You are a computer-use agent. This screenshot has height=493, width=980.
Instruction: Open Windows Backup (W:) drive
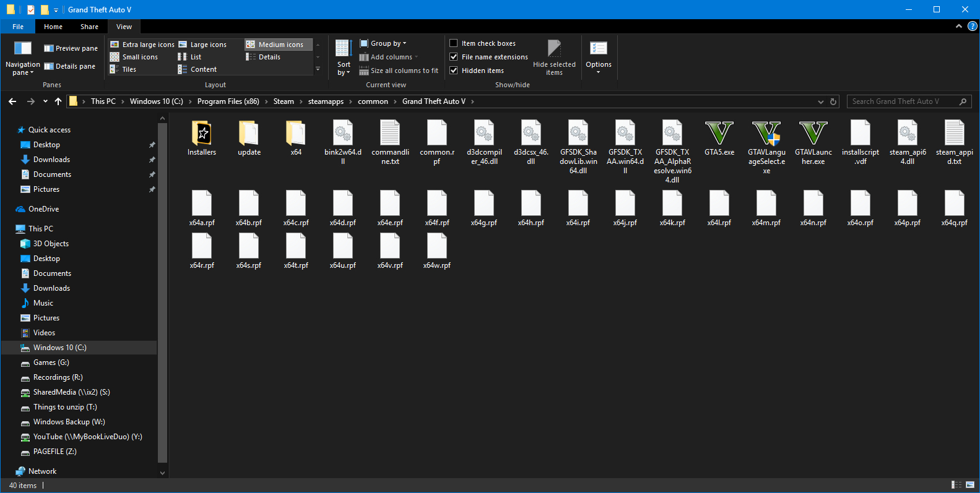coord(69,422)
